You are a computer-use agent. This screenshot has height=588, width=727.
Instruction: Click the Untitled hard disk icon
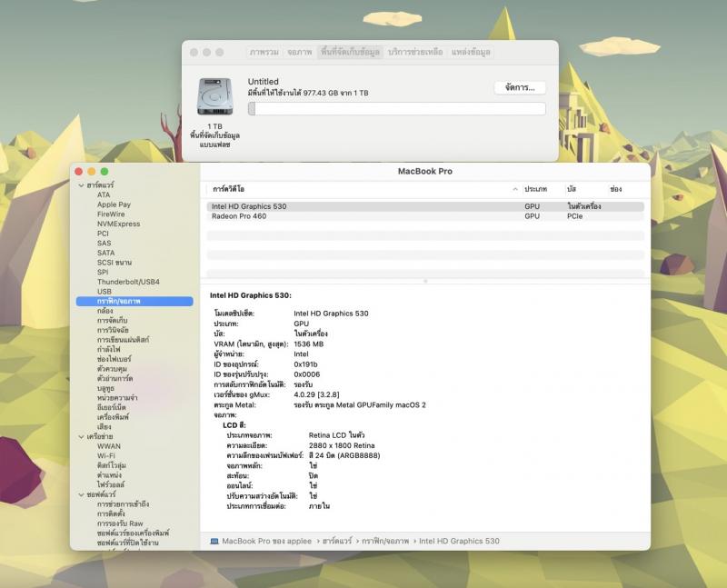(214, 96)
